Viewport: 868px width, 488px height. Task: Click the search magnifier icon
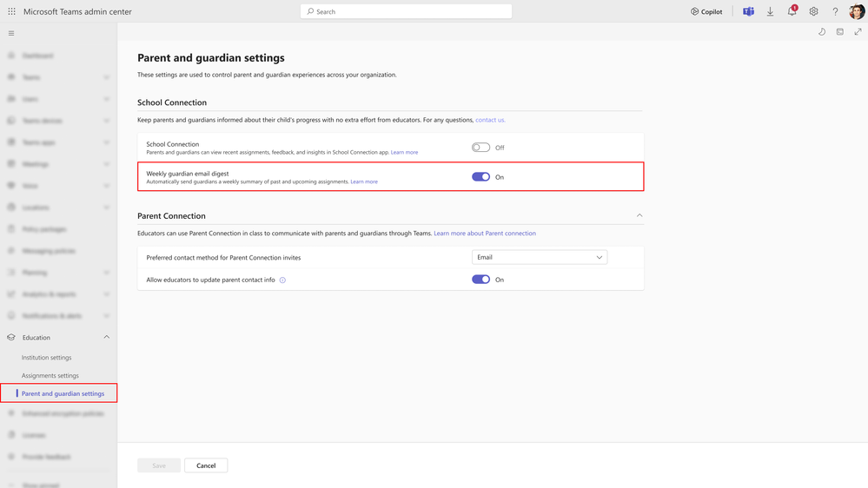(x=310, y=11)
